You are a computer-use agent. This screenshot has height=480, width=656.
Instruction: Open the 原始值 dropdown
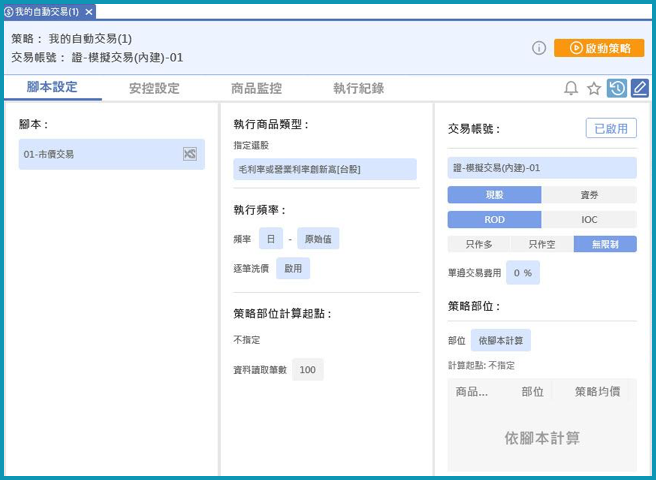click(318, 239)
